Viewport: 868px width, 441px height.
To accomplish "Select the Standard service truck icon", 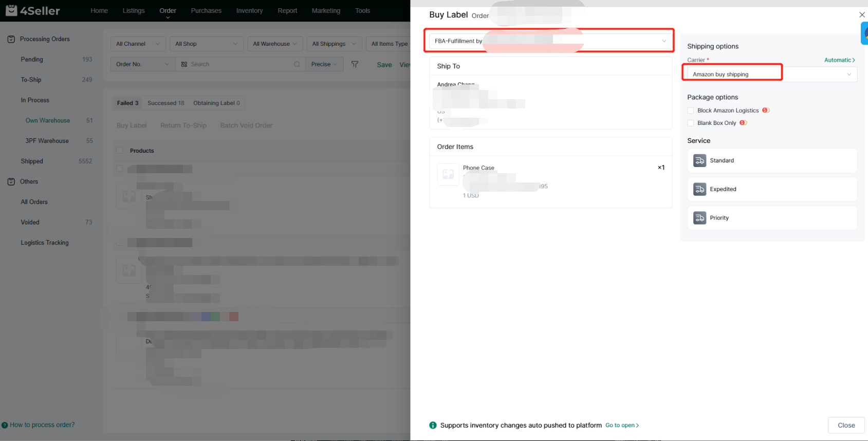I will pos(699,161).
